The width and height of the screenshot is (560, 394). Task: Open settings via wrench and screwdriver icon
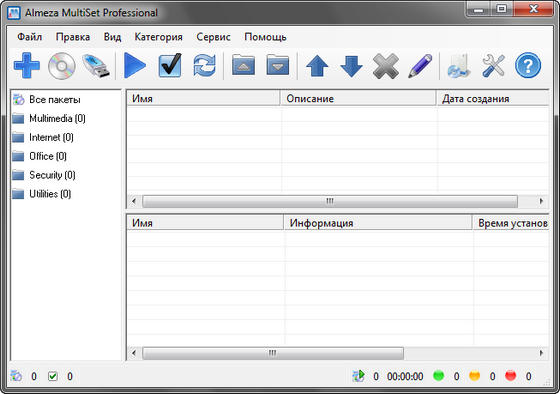click(494, 66)
